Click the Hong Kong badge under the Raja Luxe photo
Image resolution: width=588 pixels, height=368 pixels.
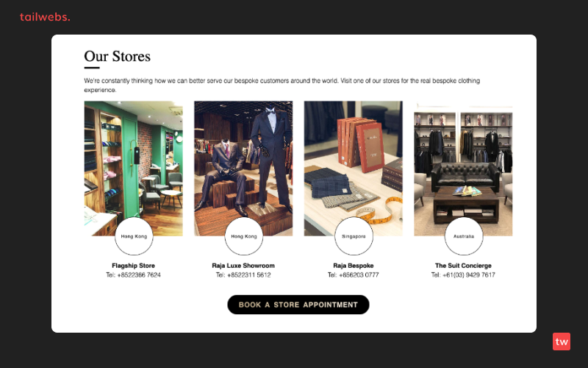(x=244, y=236)
